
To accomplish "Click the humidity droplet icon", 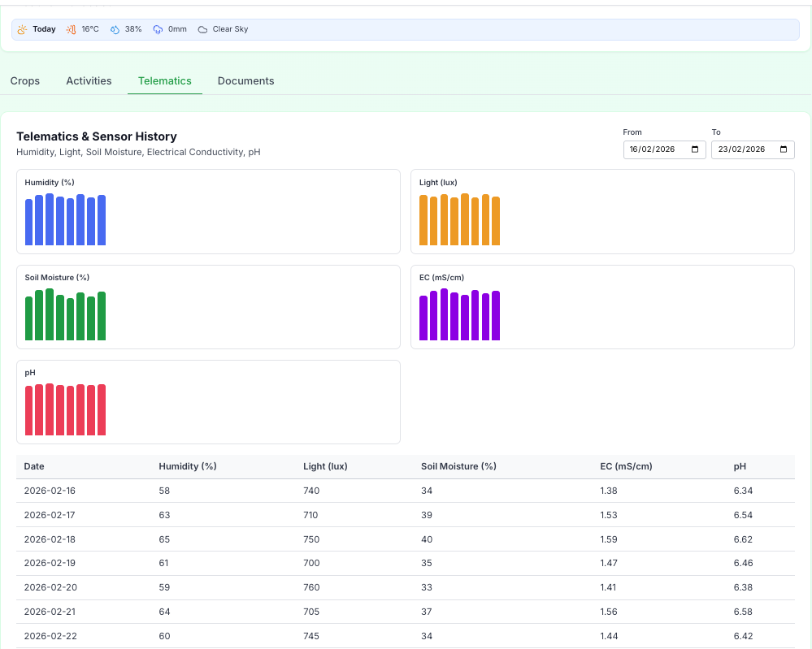I will [x=115, y=29].
